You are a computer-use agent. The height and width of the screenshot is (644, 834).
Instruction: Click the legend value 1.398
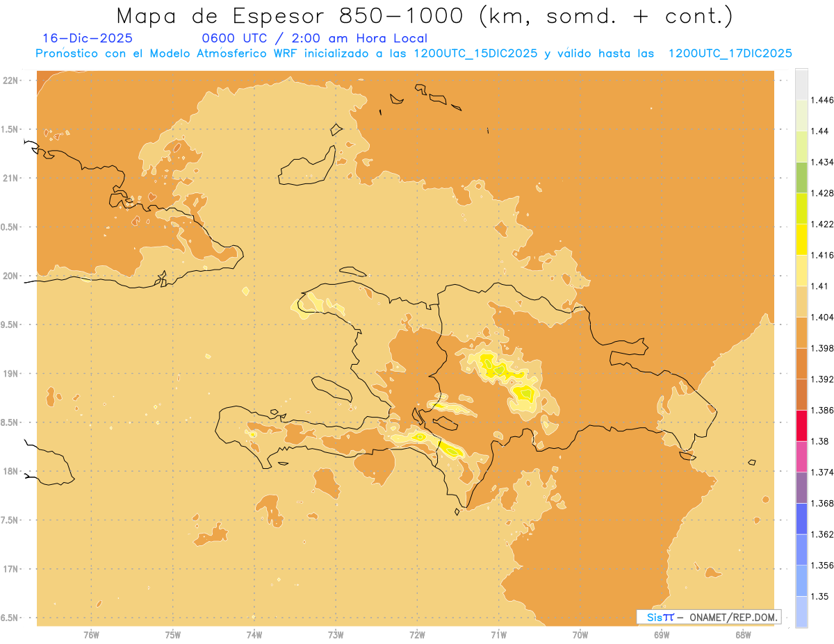point(822,348)
